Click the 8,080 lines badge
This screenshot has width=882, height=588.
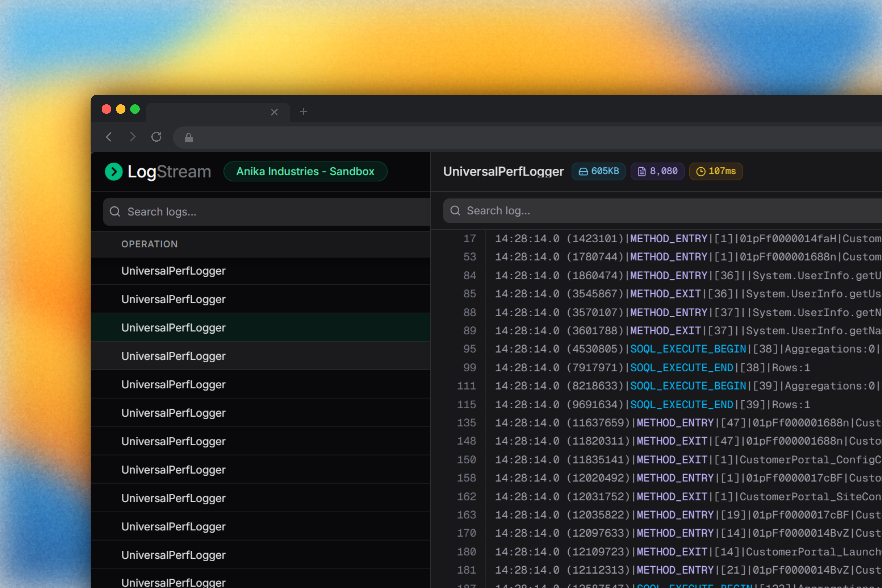[x=657, y=171]
